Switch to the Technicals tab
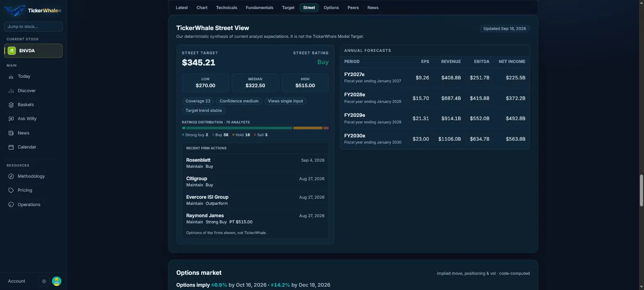The width and height of the screenshot is (644, 290). [x=226, y=8]
